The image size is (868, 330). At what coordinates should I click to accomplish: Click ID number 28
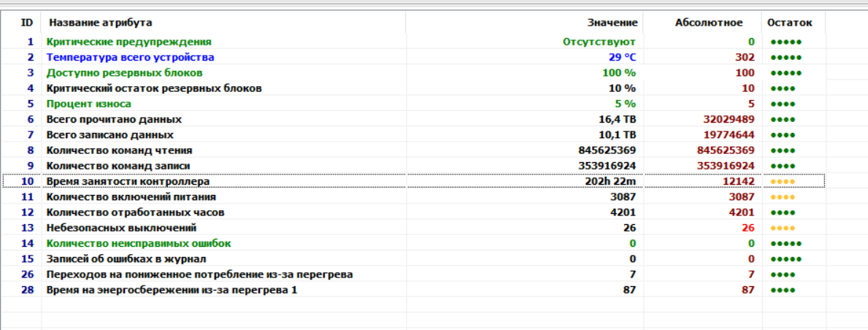coord(27,290)
